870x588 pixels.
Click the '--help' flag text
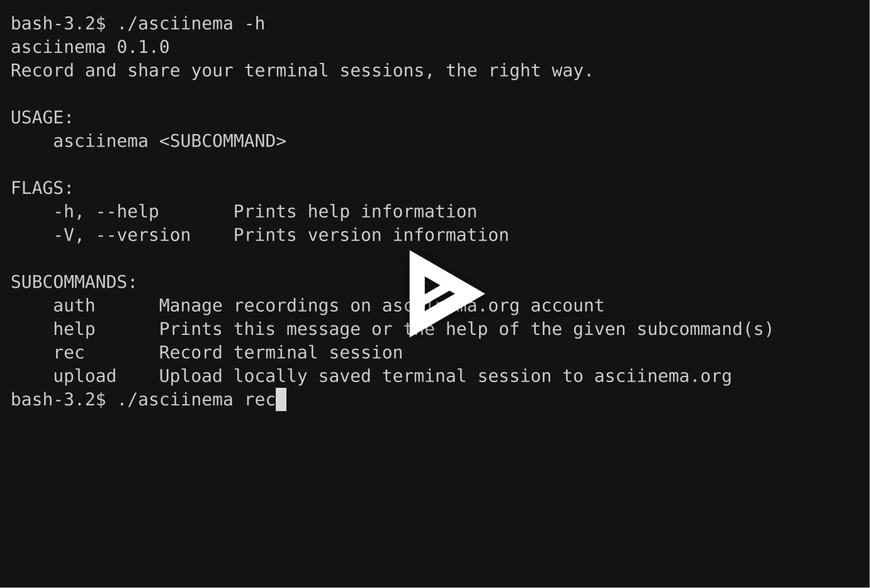tap(128, 212)
